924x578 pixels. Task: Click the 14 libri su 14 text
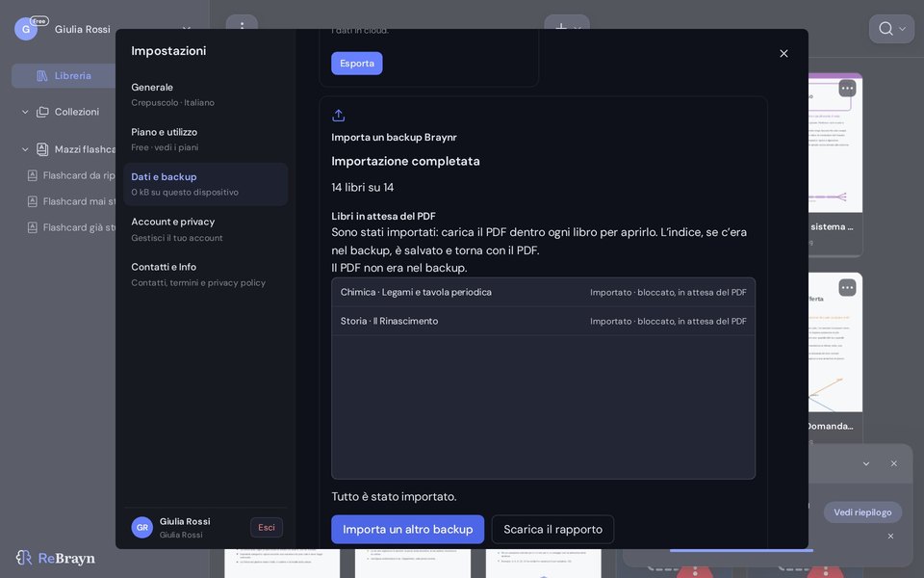(x=363, y=188)
